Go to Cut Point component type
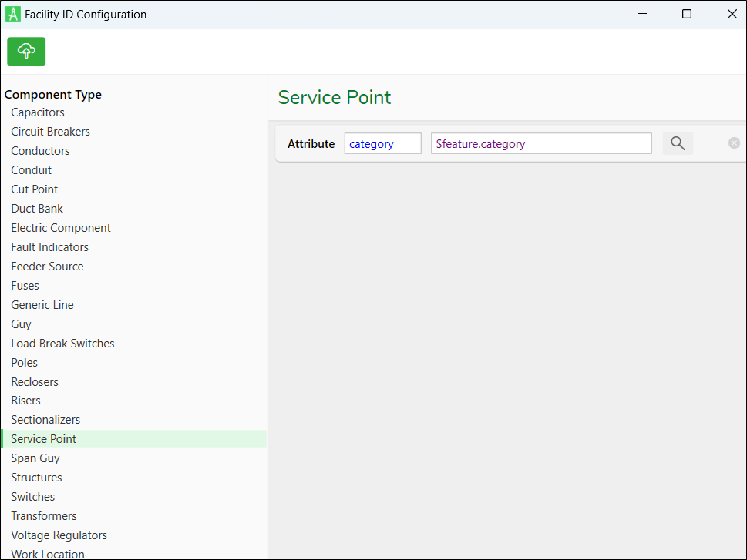This screenshot has height=560, width=747. [34, 189]
